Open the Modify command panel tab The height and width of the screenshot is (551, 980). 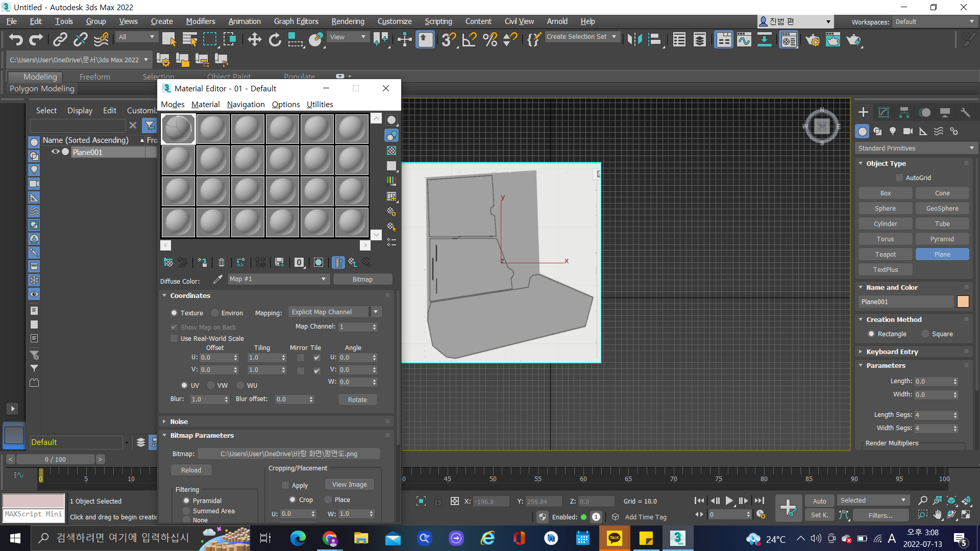coord(884,112)
